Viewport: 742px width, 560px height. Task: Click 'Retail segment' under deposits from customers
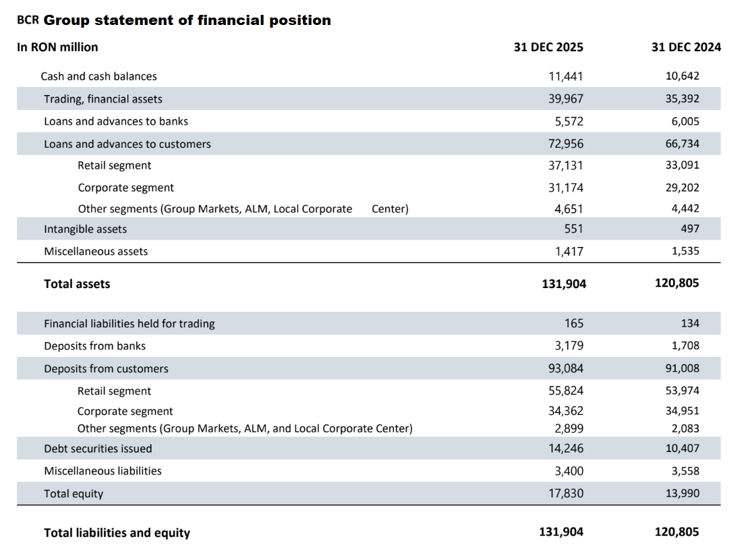[115, 391]
